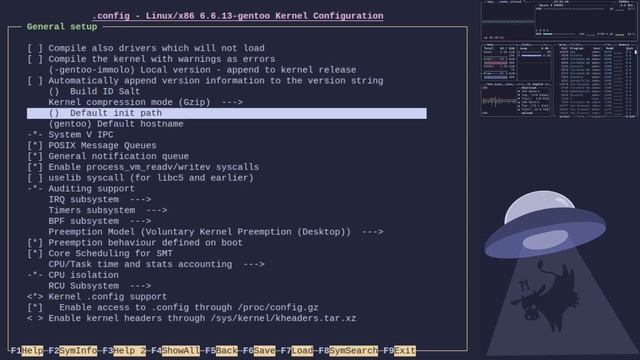The width and height of the screenshot is (640, 360).
Task: Edit Local version -gentoo-immolo string
Action: coord(202,70)
